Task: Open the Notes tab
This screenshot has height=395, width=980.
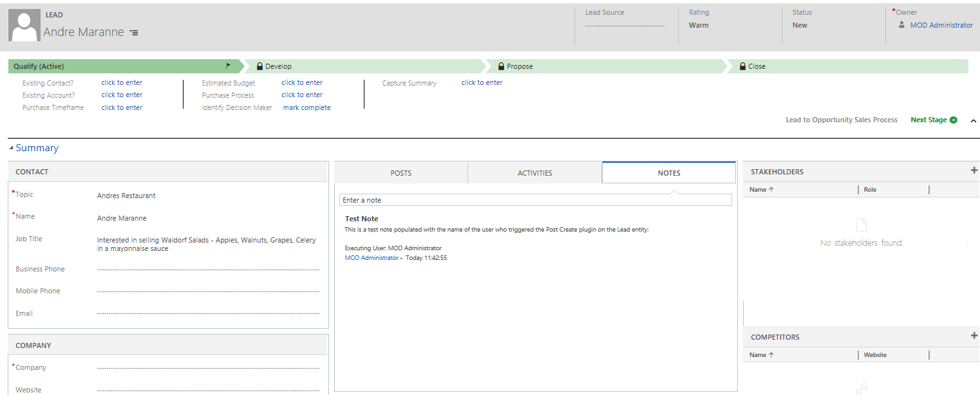Action: 668,173
